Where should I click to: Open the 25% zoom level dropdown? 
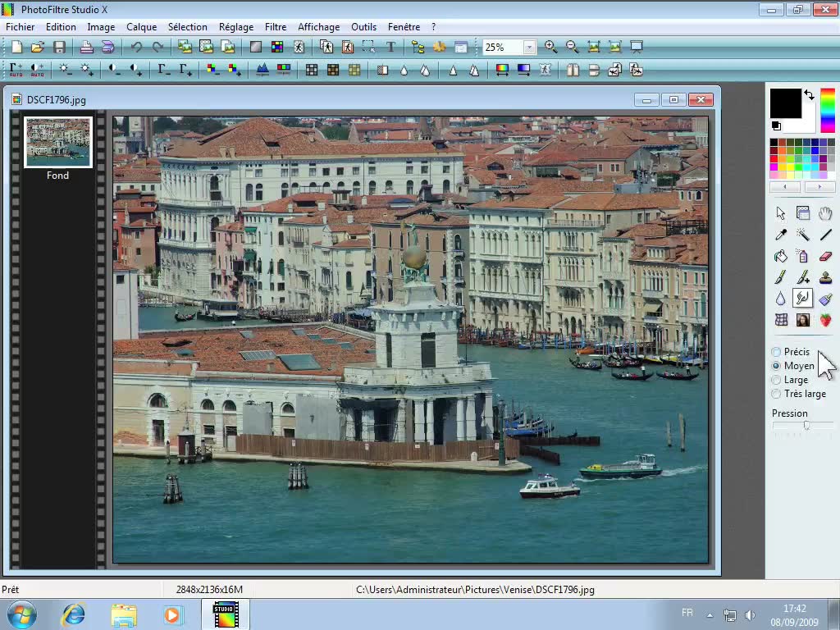pyautogui.click(x=529, y=48)
